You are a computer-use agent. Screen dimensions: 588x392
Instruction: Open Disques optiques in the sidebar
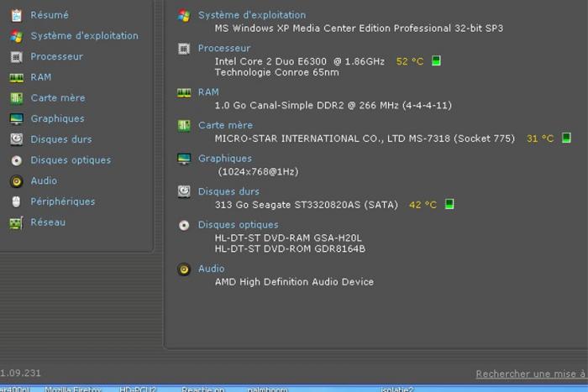tap(71, 160)
